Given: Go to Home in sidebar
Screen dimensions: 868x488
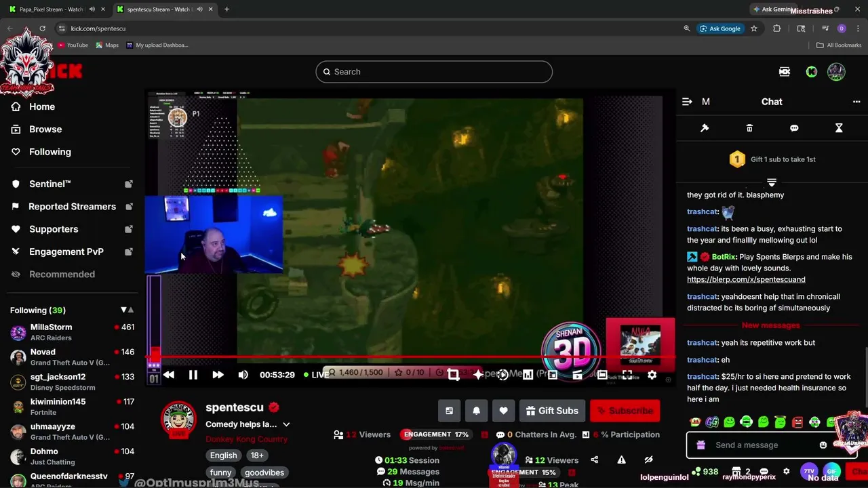Looking at the screenshot, I should 34,106.
